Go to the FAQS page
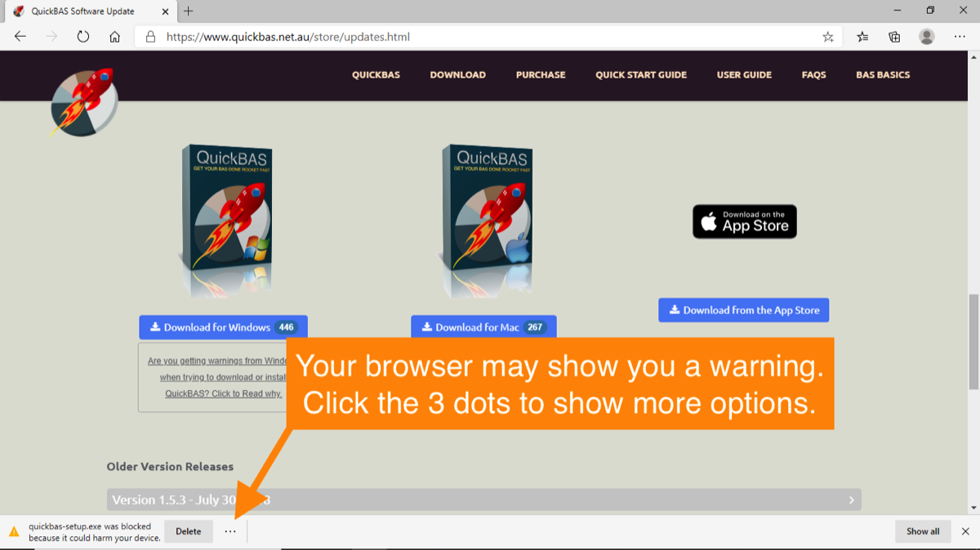Screen dimensions: 980x550 pyautogui.click(x=813, y=75)
